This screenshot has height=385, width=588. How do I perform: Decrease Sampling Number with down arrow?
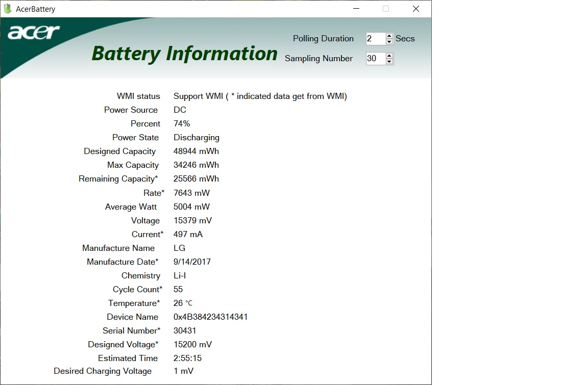pos(389,61)
